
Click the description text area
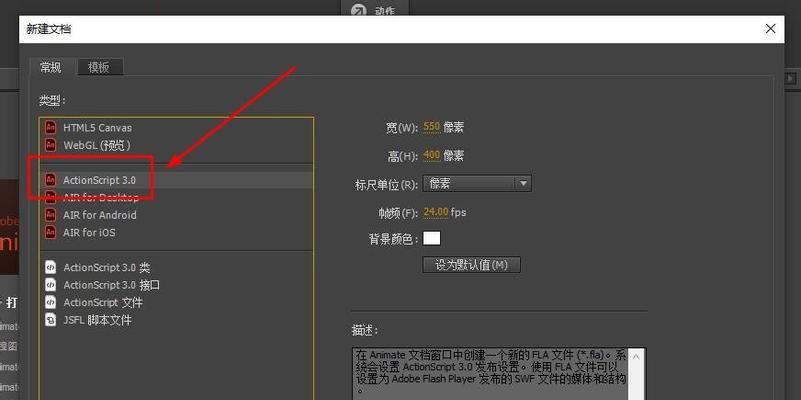click(489, 374)
